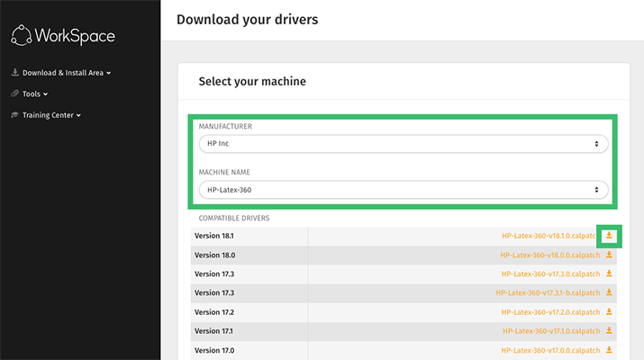Select the Version 17.1 row label
Screen dimensions: 644x360
(x=213, y=331)
